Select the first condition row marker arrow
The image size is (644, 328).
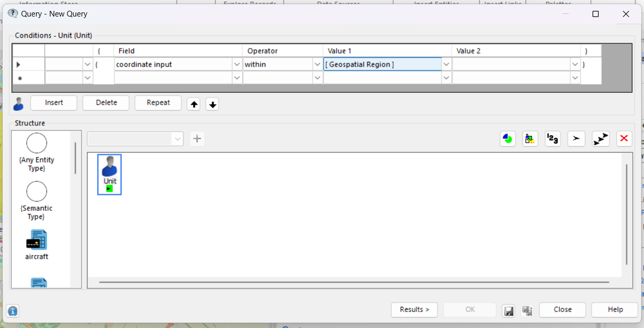pyautogui.click(x=19, y=64)
